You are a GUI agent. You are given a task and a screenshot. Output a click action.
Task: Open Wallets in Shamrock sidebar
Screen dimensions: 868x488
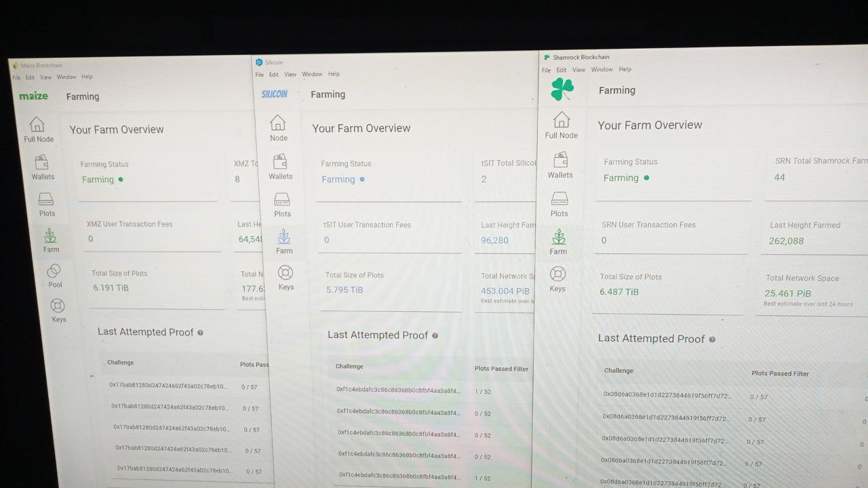pos(560,165)
